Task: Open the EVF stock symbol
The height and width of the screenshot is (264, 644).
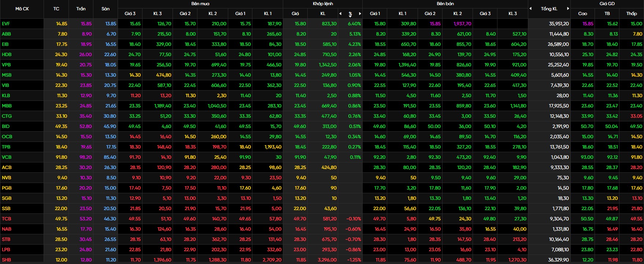Action: [6, 23]
